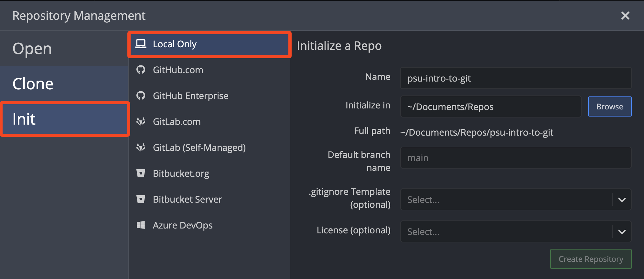Expand the License dropdown chevron

(x=622, y=232)
